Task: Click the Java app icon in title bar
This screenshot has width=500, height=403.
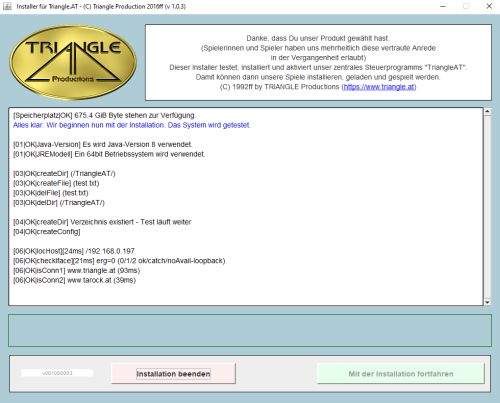Action: coord(7,6)
